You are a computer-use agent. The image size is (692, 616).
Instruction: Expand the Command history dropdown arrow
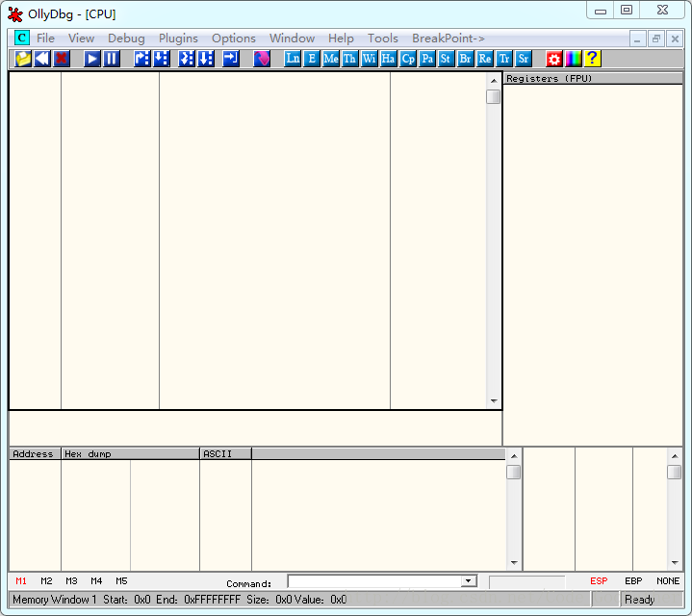point(469,581)
